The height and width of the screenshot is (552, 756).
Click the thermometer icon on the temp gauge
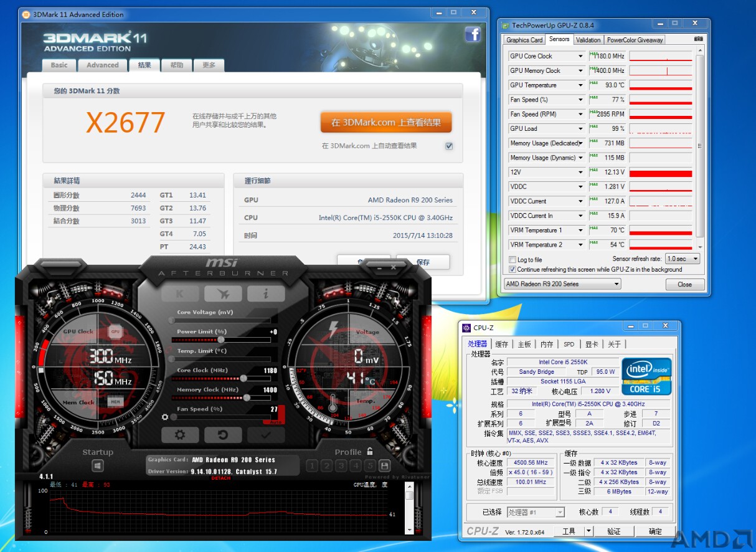pos(333,402)
